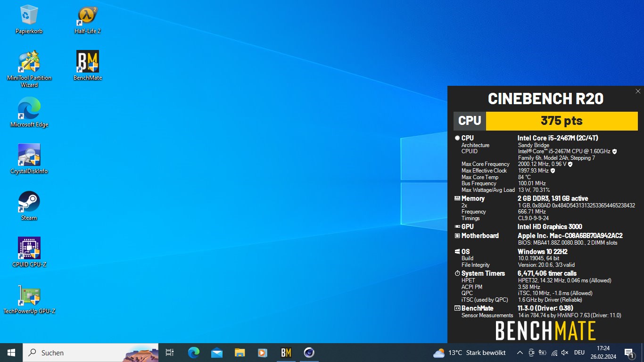Open the weather widget showing 13°C
Screen dimensions: 644x362
pos(469,353)
